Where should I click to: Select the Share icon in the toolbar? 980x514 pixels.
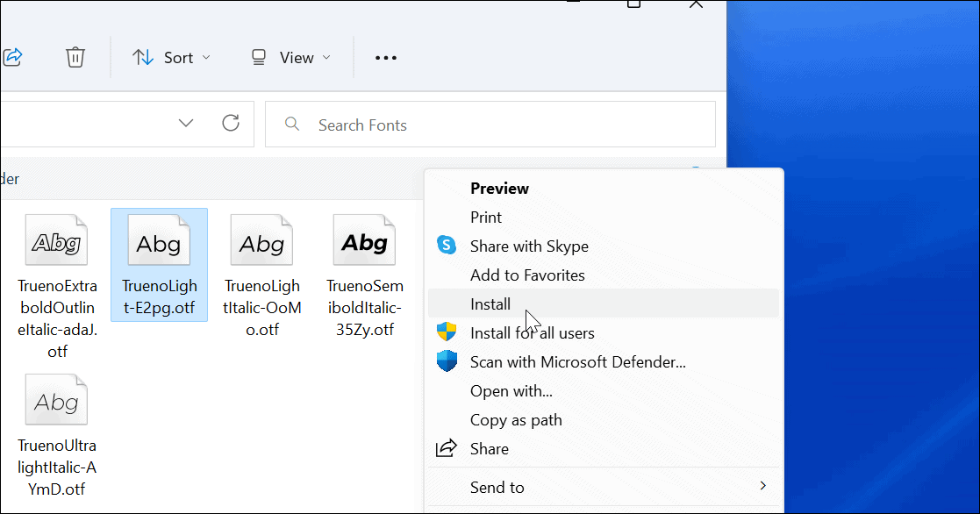(13, 56)
